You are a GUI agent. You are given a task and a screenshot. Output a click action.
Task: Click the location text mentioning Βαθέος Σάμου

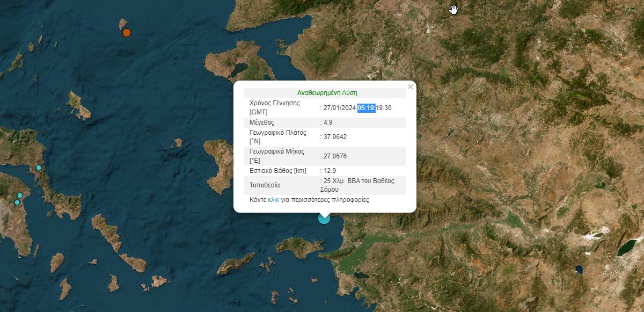pyautogui.click(x=357, y=185)
